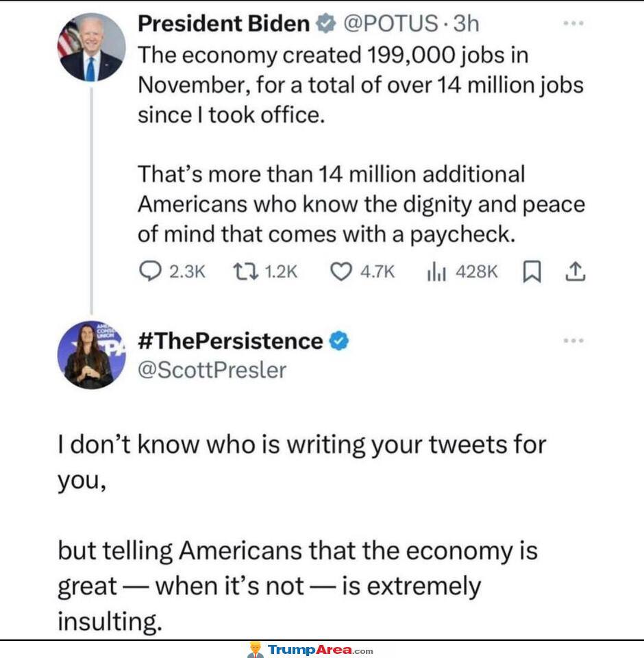Click the President Biden display name
The height and width of the screenshot is (658, 644).
[x=223, y=23]
